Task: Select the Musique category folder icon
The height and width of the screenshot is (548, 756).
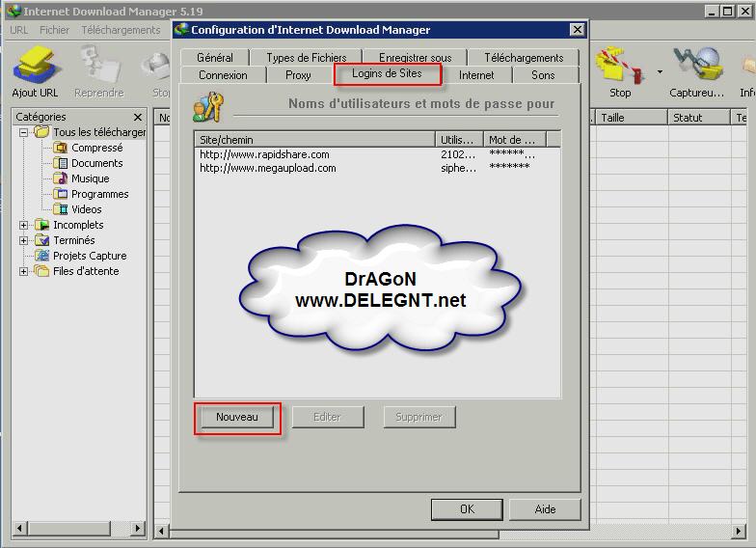Action: (x=60, y=178)
